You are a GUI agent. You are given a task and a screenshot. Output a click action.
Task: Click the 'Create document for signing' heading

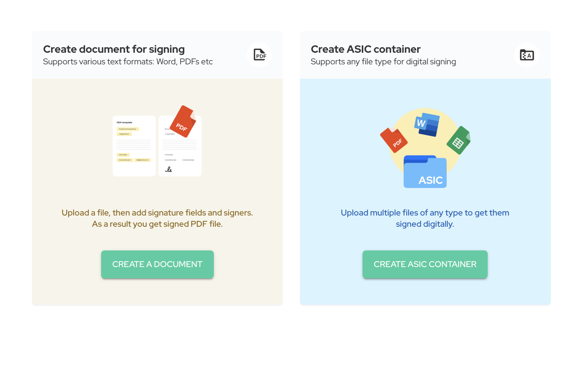point(114,49)
